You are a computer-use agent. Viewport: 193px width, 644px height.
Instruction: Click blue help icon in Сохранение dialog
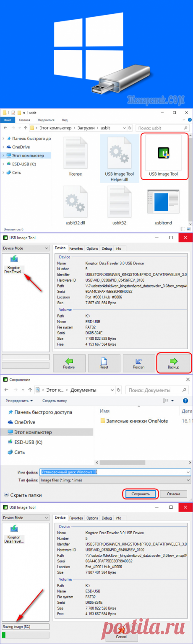tap(185, 401)
